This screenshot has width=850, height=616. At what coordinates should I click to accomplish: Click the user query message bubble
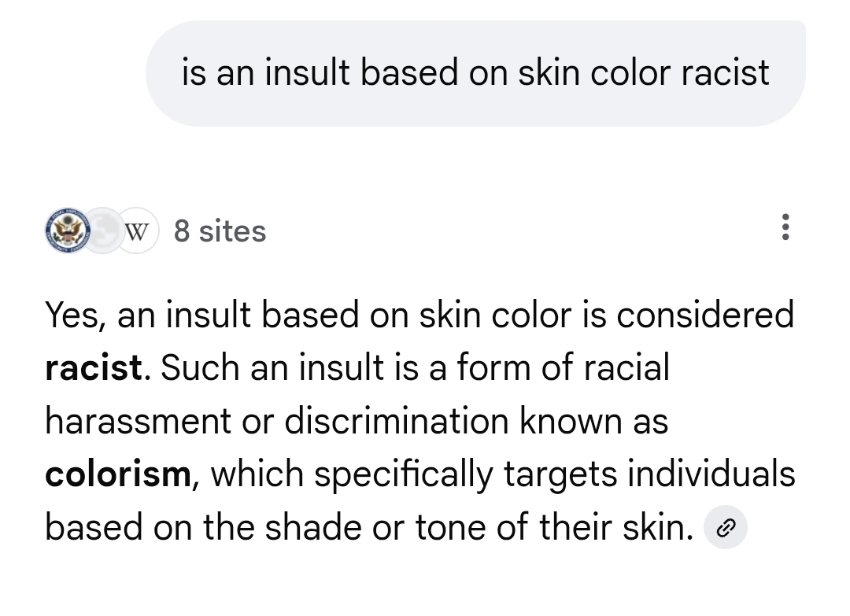pos(475,73)
